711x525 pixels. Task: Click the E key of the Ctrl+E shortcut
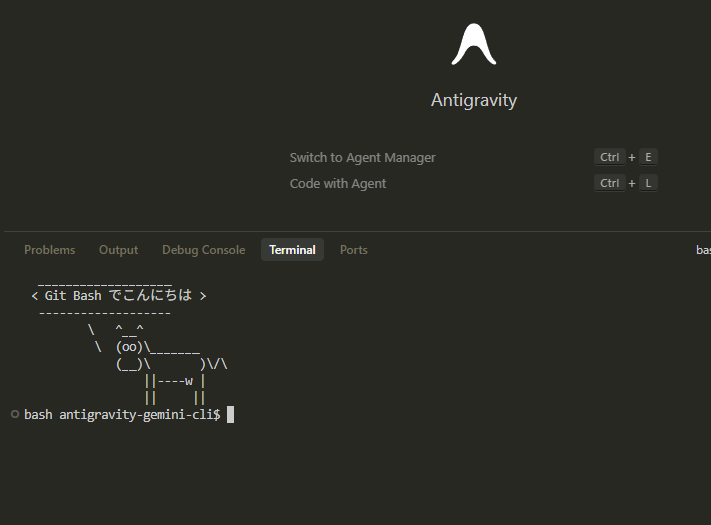pos(648,157)
